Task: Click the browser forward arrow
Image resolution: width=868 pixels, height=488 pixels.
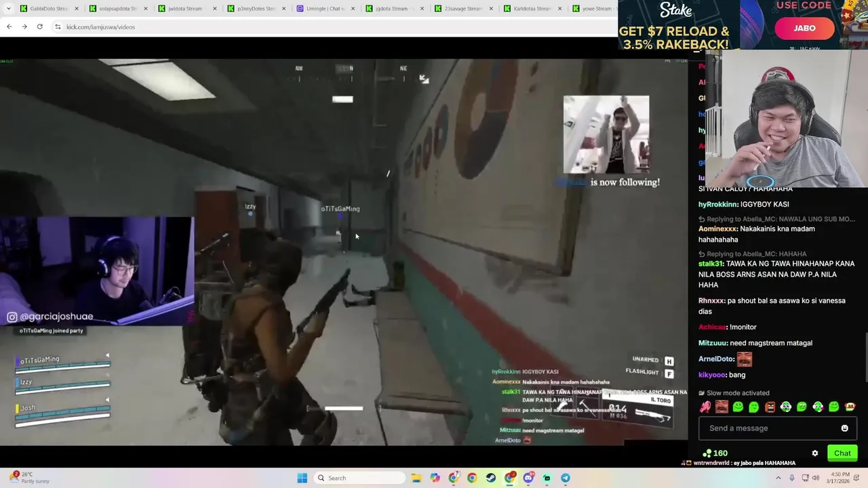Action: (x=24, y=26)
